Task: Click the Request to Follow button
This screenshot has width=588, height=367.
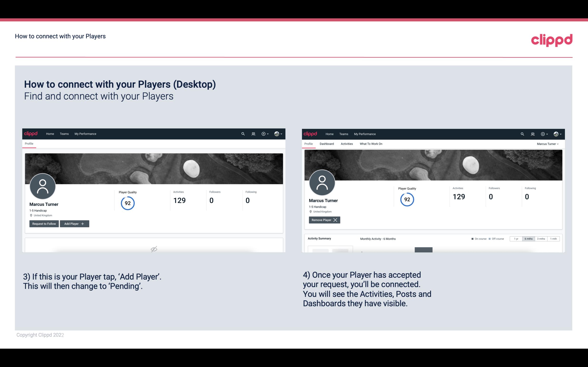Action: coord(44,223)
